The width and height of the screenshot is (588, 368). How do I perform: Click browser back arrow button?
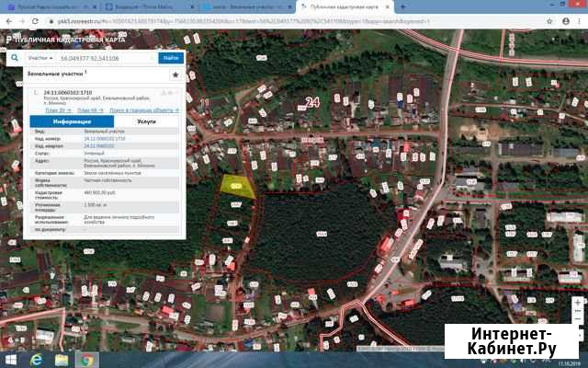pyautogui.click(x=7, y=18)
